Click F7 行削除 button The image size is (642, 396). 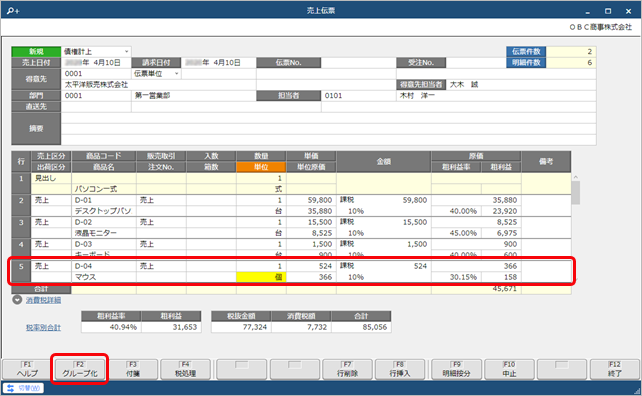point(347,369)
